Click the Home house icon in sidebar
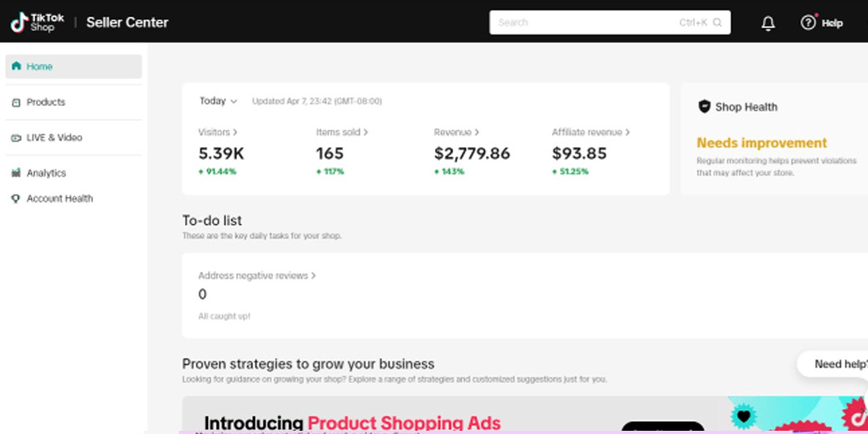This screenshot has height=434, width=868. 16,67
